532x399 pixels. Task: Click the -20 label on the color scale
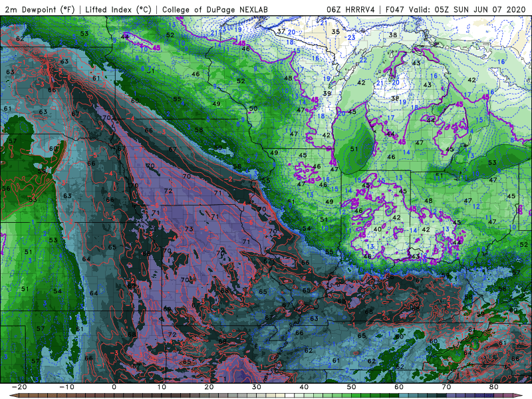(19, 387)
